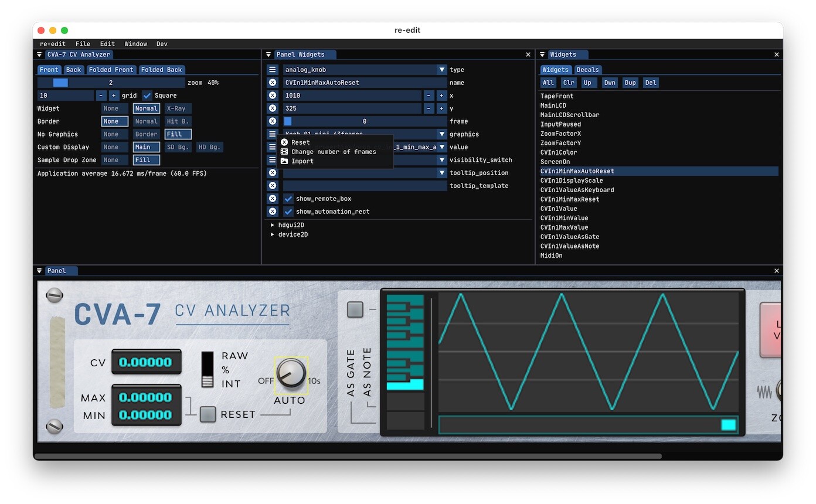816x504 pixels.
Task: Toggle the Square grid checkbox
Action: point(147,96)
